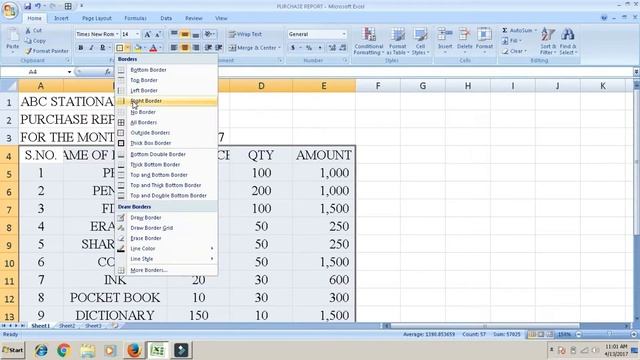The image size is (640, 360).
Task: Select the Format Painter tool
Action: 47,51
